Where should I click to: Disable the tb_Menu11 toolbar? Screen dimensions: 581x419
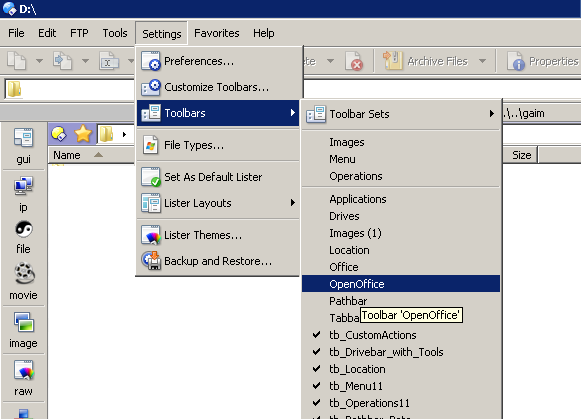tap(401, 386)
